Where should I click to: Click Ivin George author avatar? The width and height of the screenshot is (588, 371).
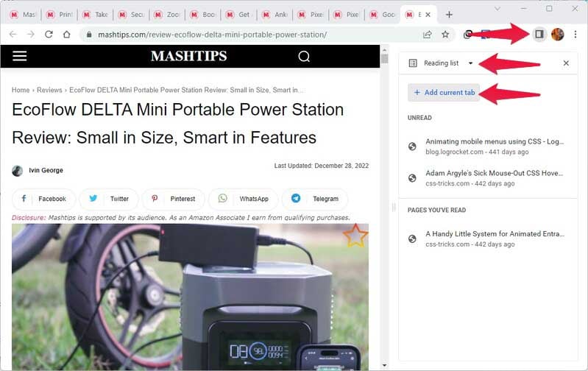coord(17,171)
